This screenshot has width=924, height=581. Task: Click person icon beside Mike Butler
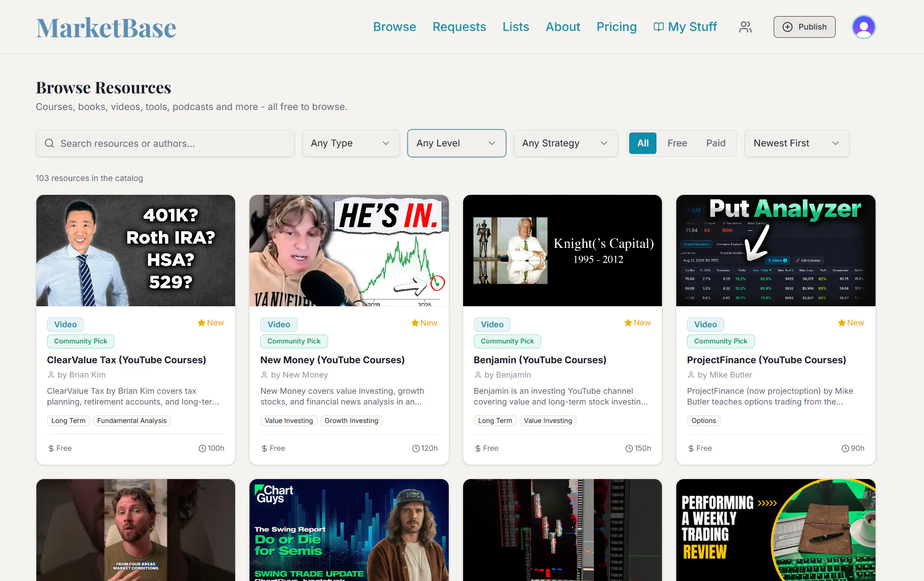[691, 375]
